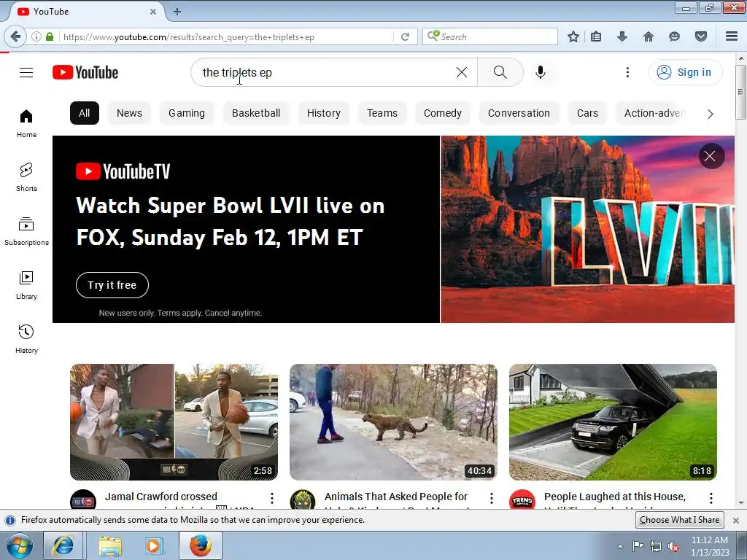Close the YouTube browser tab
The image size is (747, 560).
coord(153,12)
